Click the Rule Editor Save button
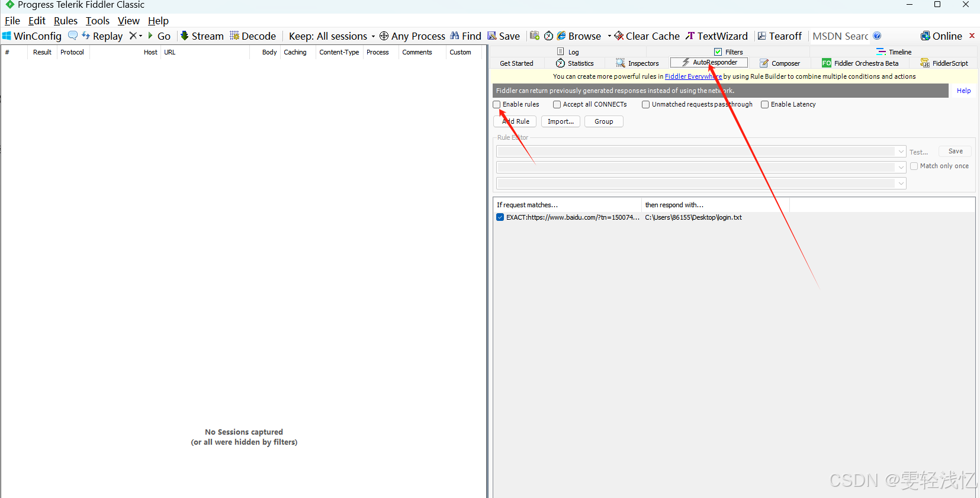The width and height of the screenshot is (980, 498). tap(955, 152)
